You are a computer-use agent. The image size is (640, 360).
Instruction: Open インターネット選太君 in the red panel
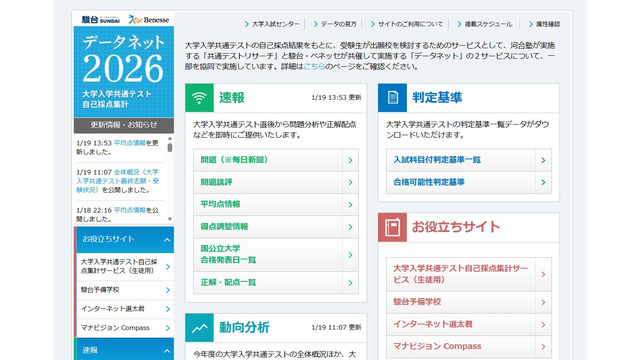(469, 324)
